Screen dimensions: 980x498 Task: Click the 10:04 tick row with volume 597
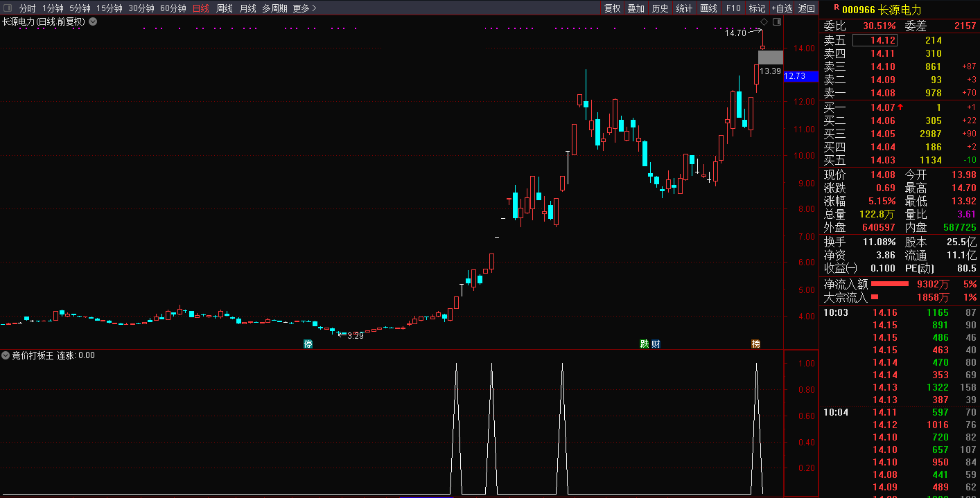(x=900, y=412)
